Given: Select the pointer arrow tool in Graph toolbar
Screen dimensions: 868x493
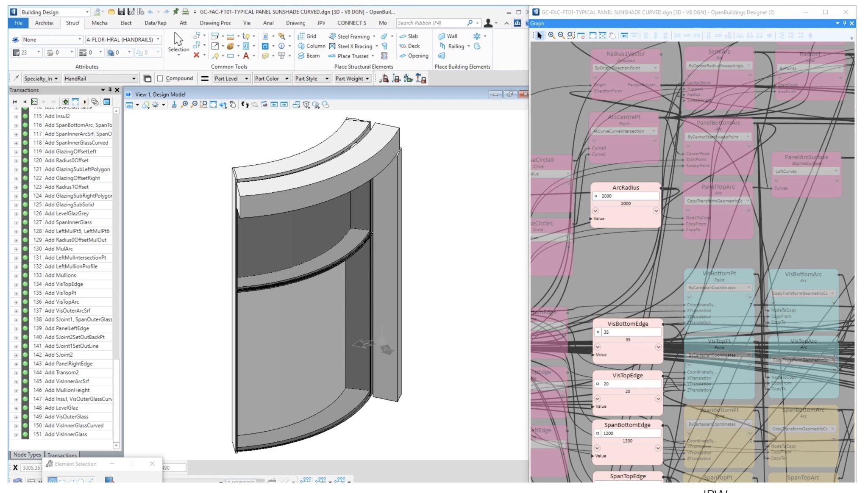Looking at the screenshot, I should (540, 36).
